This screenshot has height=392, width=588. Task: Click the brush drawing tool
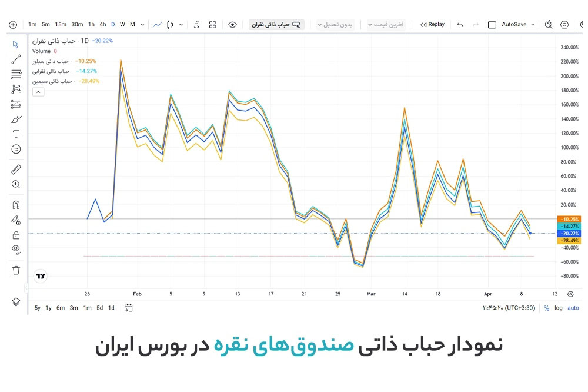[16, 119]
